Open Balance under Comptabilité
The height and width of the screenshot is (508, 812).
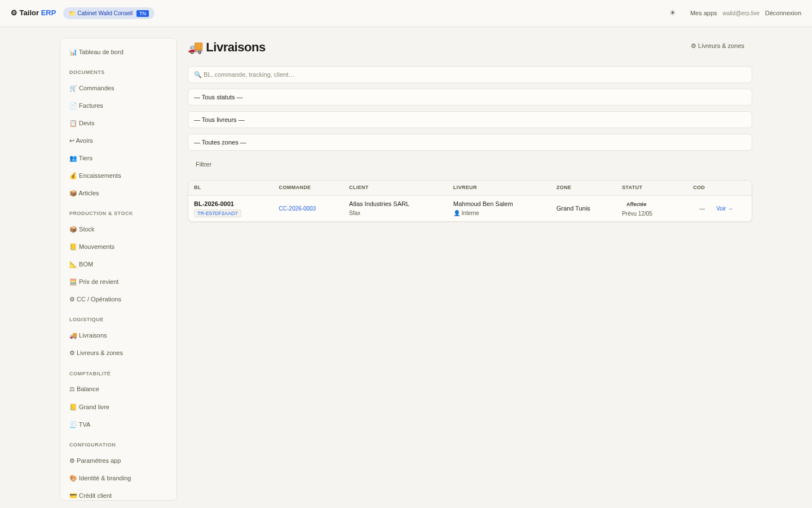tap(118, 389)
